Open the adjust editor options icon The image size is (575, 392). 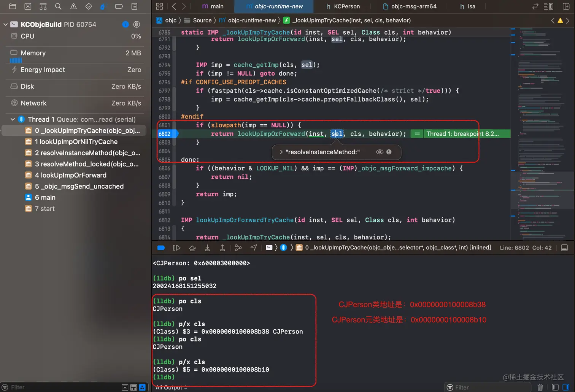coord(549,6)
